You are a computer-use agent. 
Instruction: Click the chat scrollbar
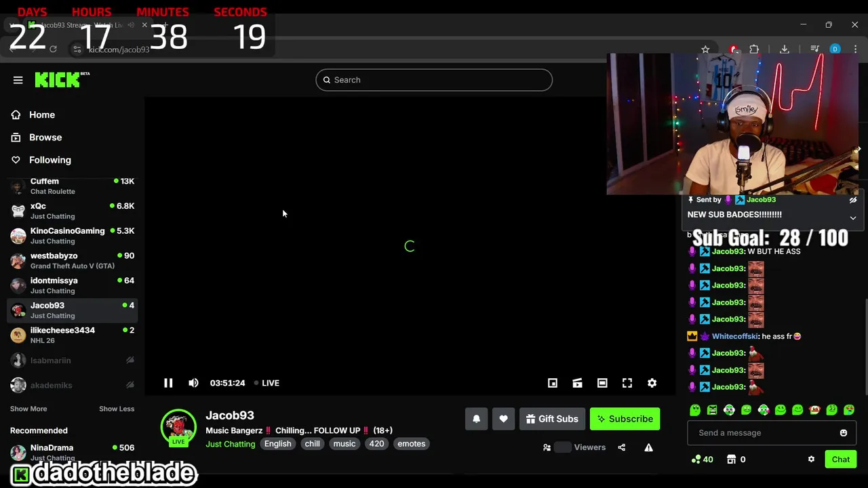pyautogui.click(x=865, y=346)
